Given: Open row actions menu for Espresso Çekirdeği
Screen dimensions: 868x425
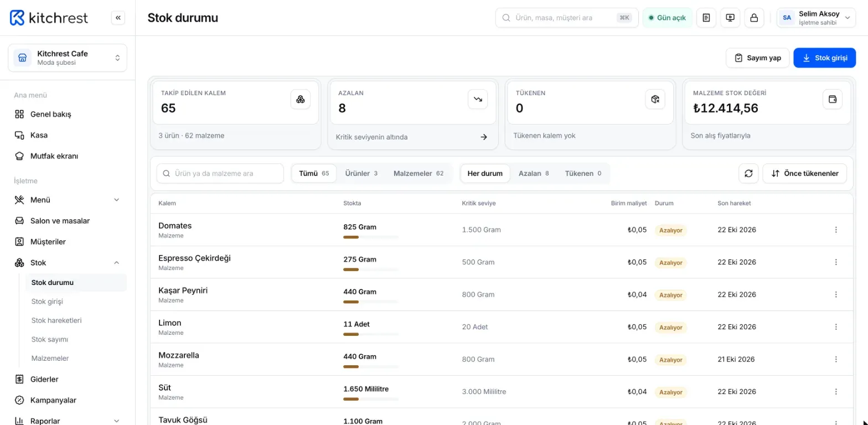Looking at the screenshot, I should click(836, 262).
